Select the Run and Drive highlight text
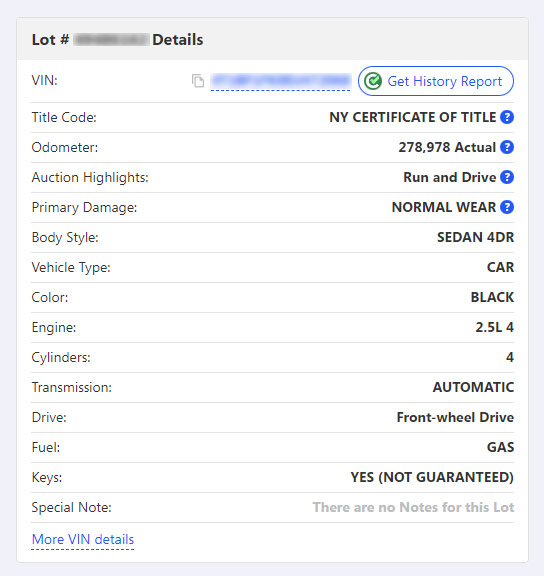This screenshot has height=576, width=544. [x=450, y=177]
